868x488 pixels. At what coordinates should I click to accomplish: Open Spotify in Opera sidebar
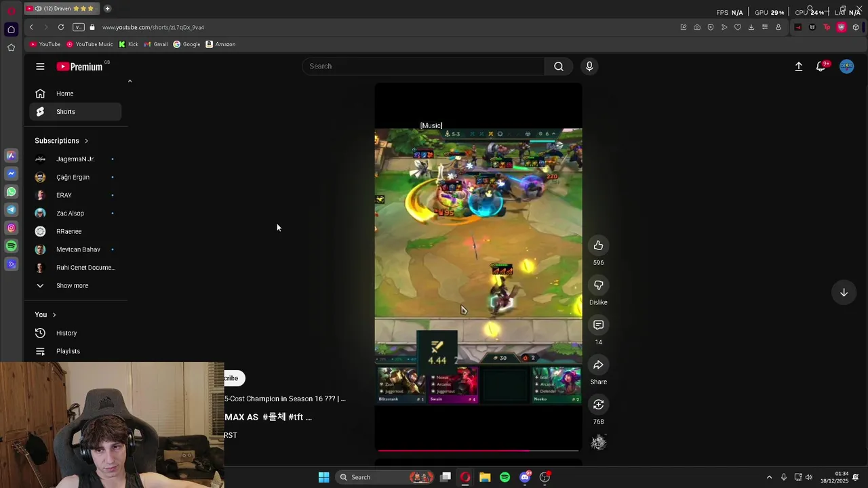point(11,246)
